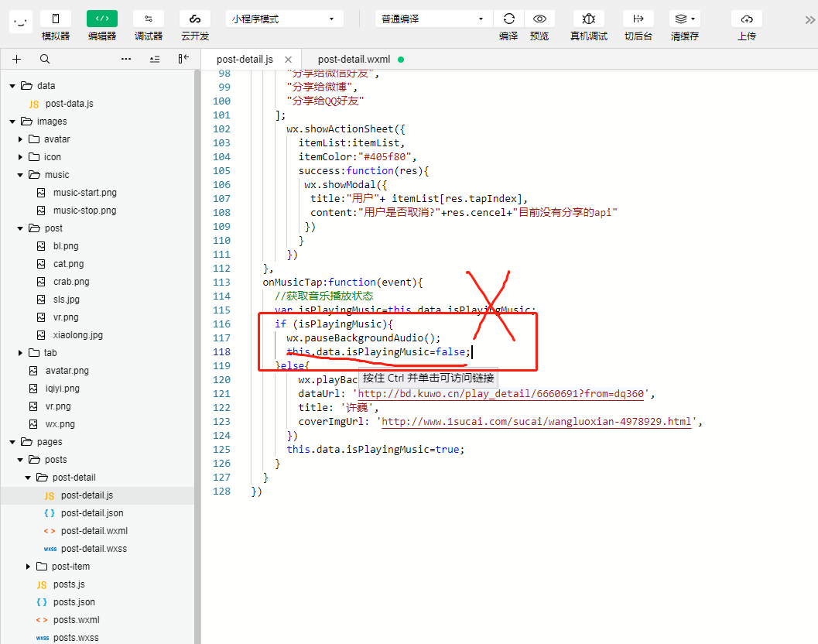Viewport: 818px width, 644px height.
Task: Collapse the data folder
Action: (x=12, y=86)
